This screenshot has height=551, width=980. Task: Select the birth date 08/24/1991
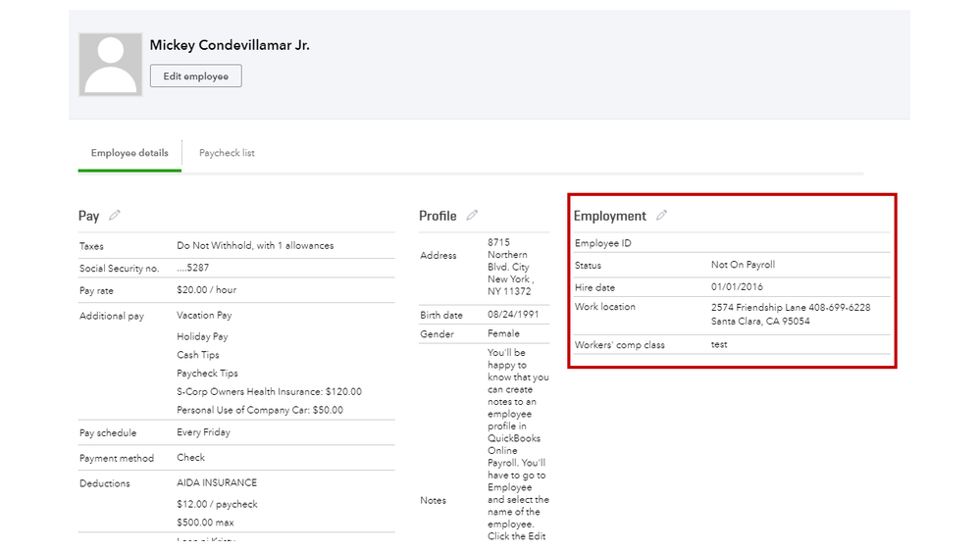(509, 316)
